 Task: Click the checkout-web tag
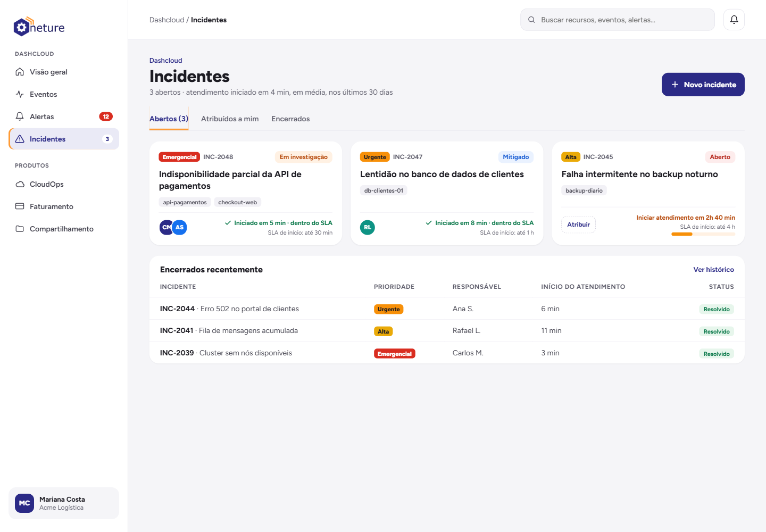pos(237,202)
